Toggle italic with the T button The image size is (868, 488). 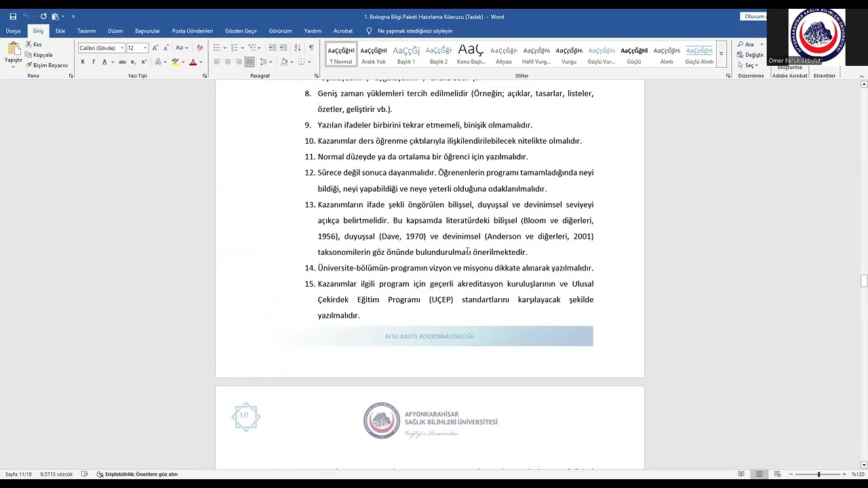94,62
